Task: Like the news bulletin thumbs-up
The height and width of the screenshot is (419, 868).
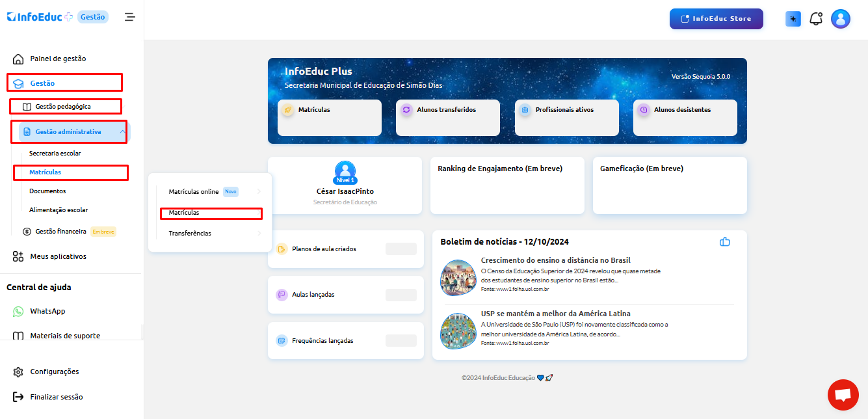Action: click(x=725, y=241)
